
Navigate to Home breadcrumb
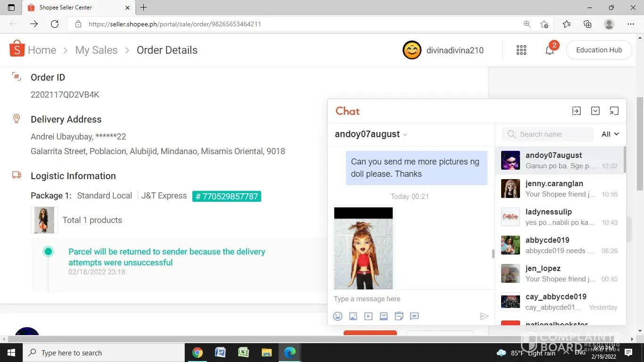(x=41, y=50)
